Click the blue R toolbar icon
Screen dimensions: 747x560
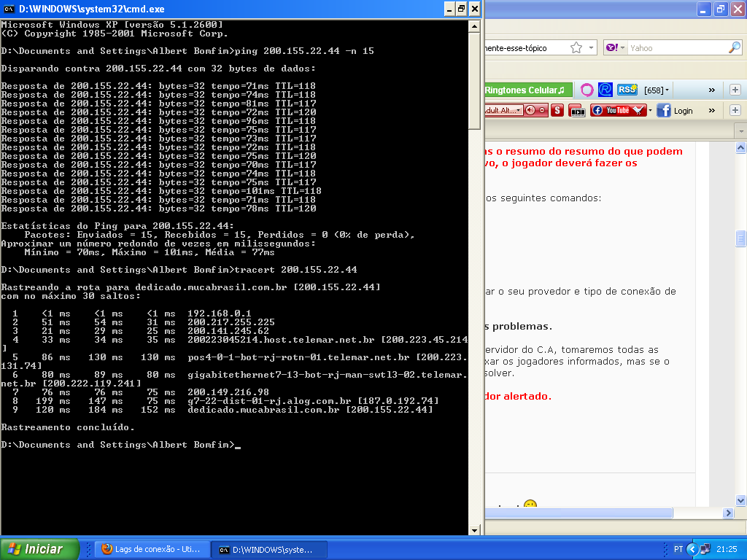605,90
